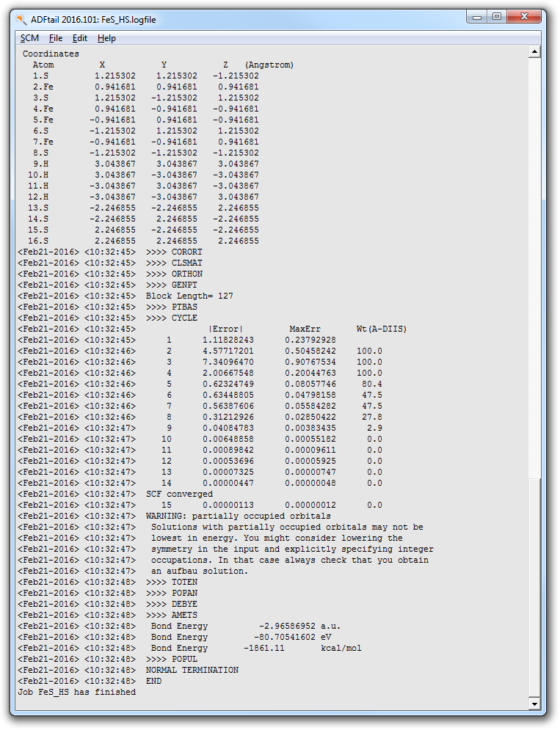
Task: Click atom row '9.H'
Action: 145,164
